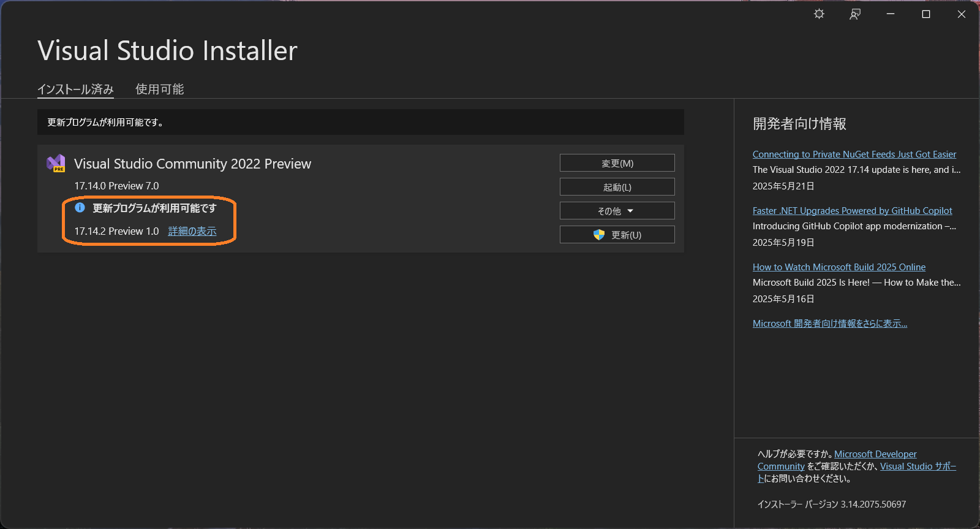Click the send feedback icon in title bar
The image size is (980, 529).
[855, 14]
